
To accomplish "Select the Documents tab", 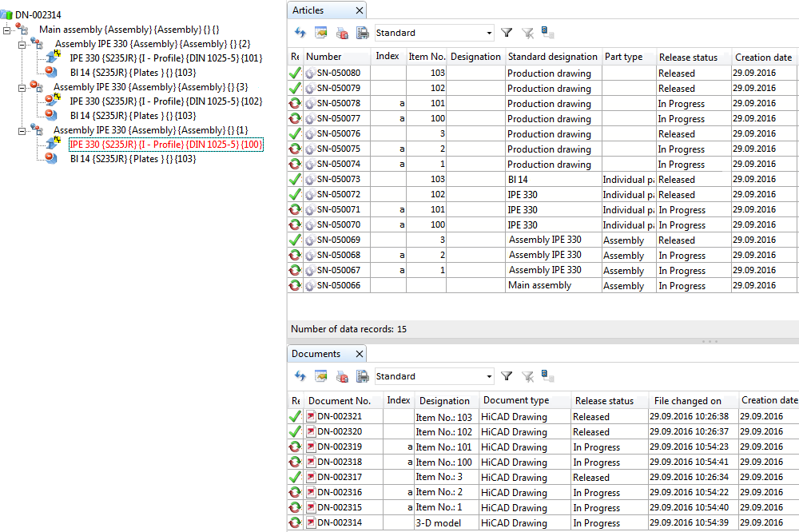I will (316, 354).
